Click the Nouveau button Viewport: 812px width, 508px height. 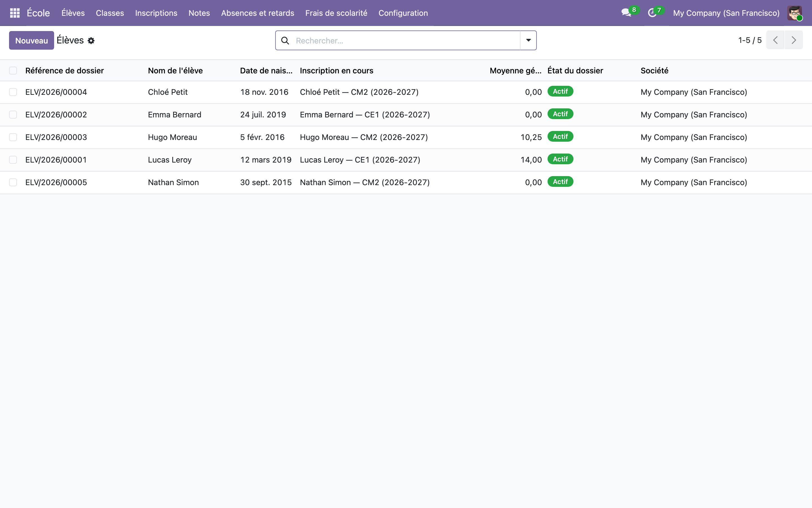32,40
